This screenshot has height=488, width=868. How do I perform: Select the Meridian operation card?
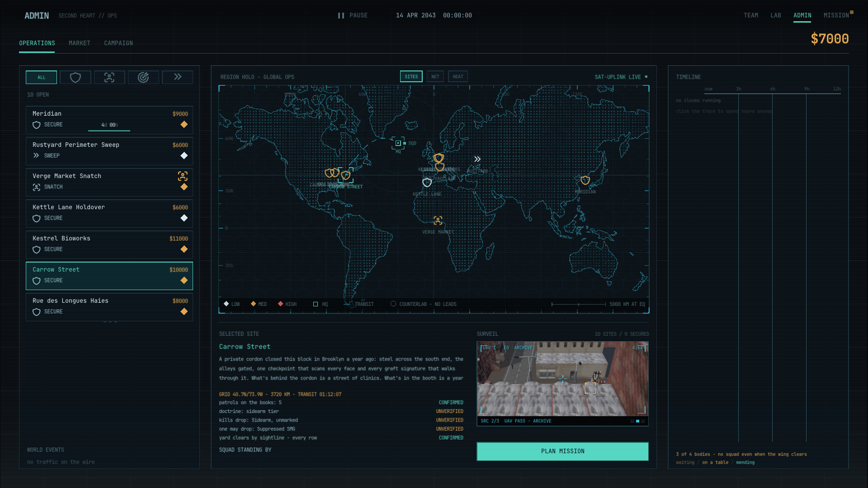coord(109,120)
